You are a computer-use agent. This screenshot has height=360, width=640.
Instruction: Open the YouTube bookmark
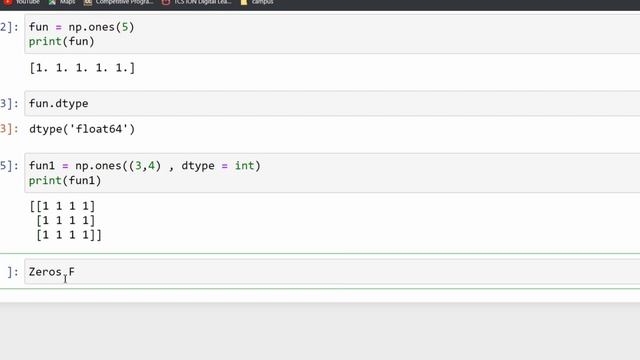tap(22, 2)
